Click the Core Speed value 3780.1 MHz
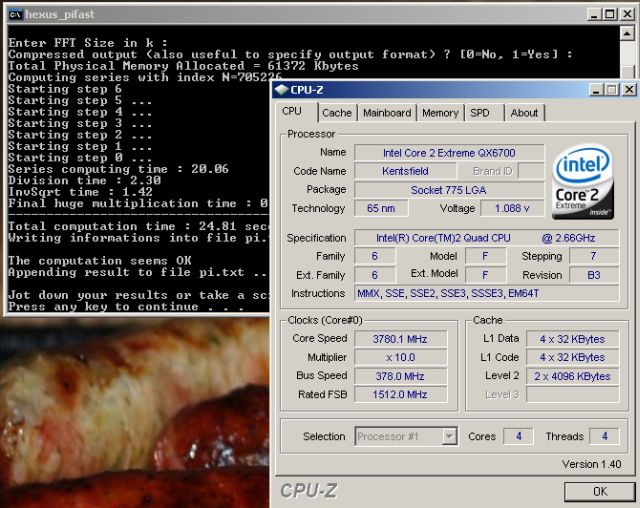640x508 pixels. tap(400, 339)
